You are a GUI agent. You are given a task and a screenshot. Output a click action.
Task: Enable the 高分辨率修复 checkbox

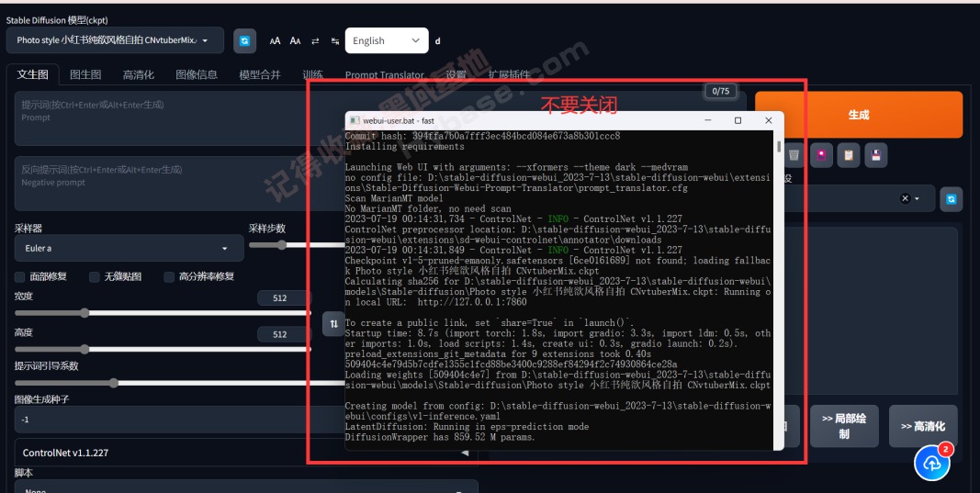click(x=169, y=277)
